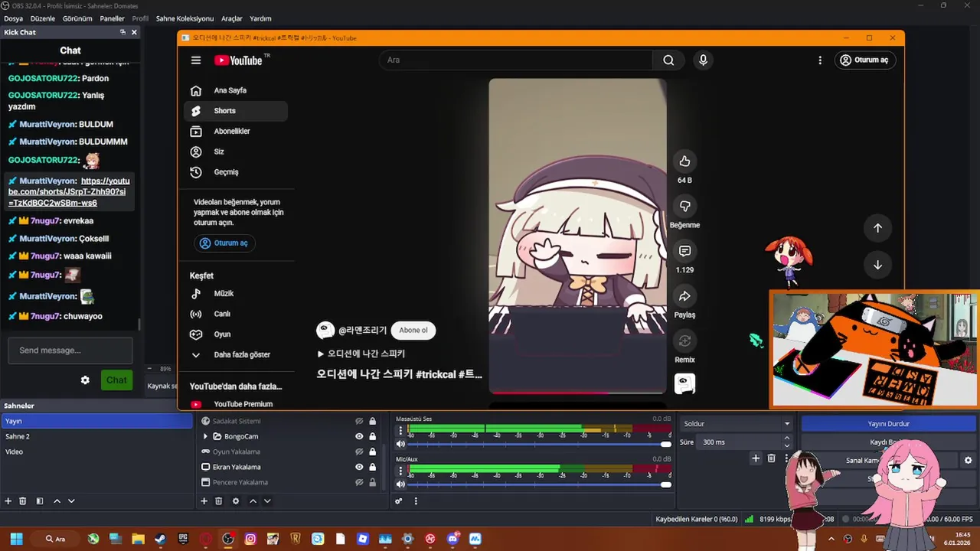Unlock the Ekran Yakalama source
Viewport: 980px width, 551px height.
[x=373, y=467]
